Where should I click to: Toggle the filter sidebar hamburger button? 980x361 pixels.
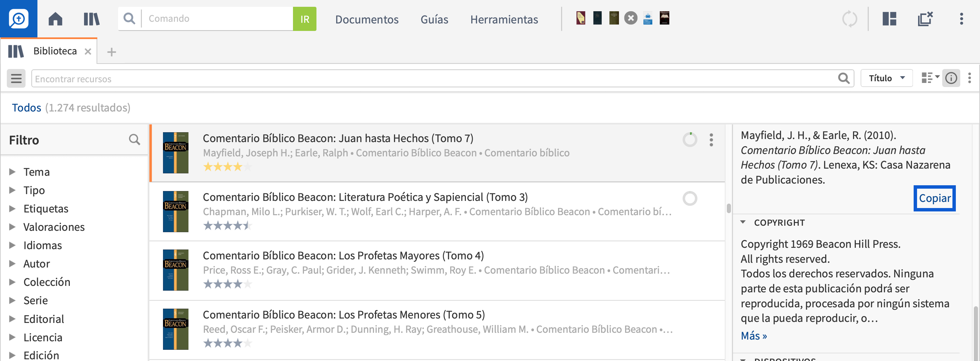pos(16,78)
